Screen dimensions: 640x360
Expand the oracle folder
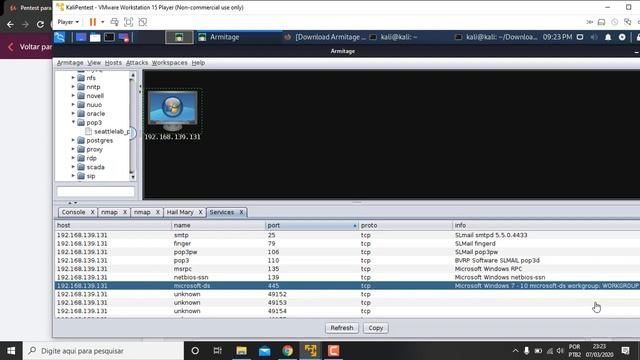(73, 113)
